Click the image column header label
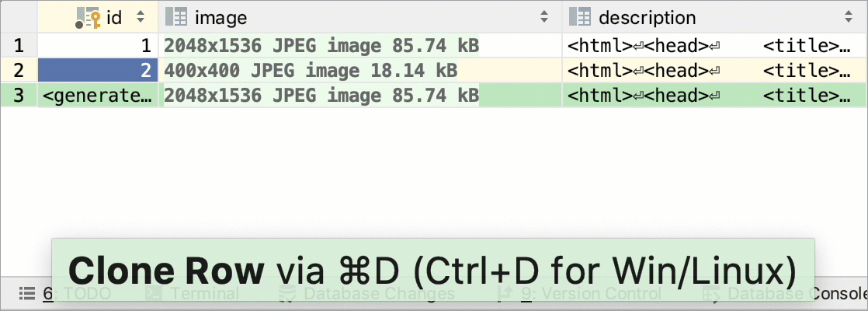 tap(220, 18)
